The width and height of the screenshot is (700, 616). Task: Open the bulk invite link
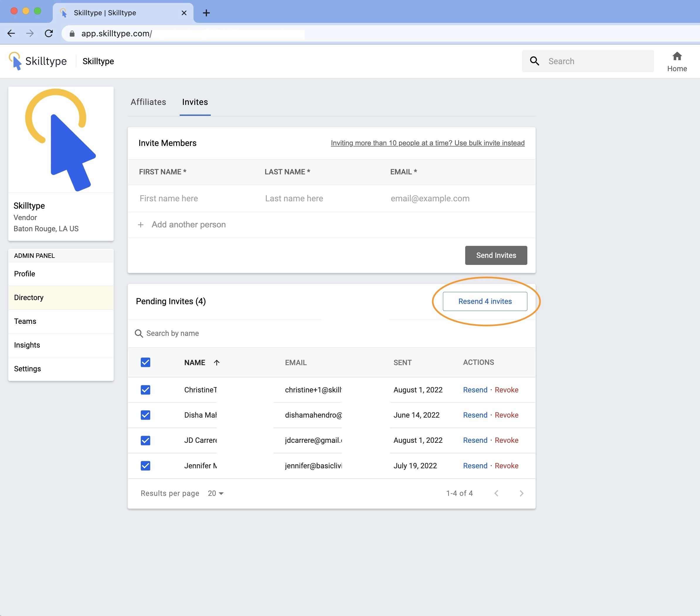(x=427, y=143)
